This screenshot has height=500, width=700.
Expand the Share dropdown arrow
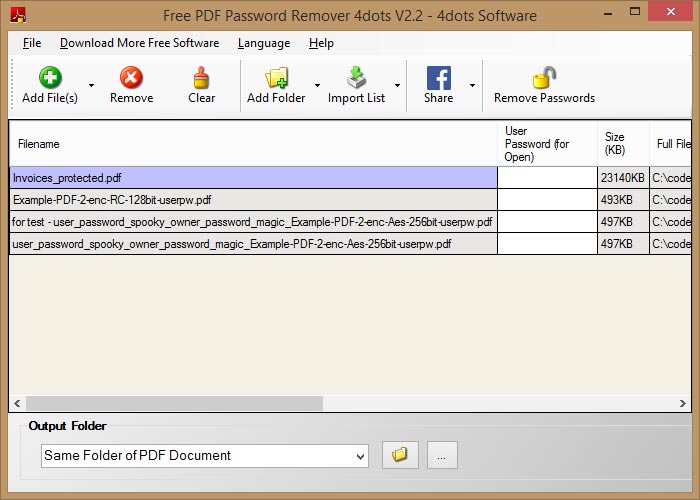472,86
